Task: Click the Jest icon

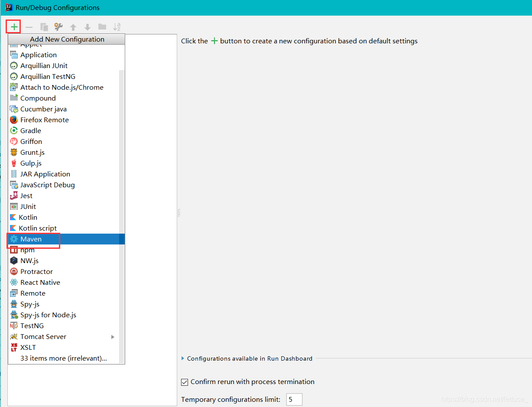Action: tap(14, 196)
